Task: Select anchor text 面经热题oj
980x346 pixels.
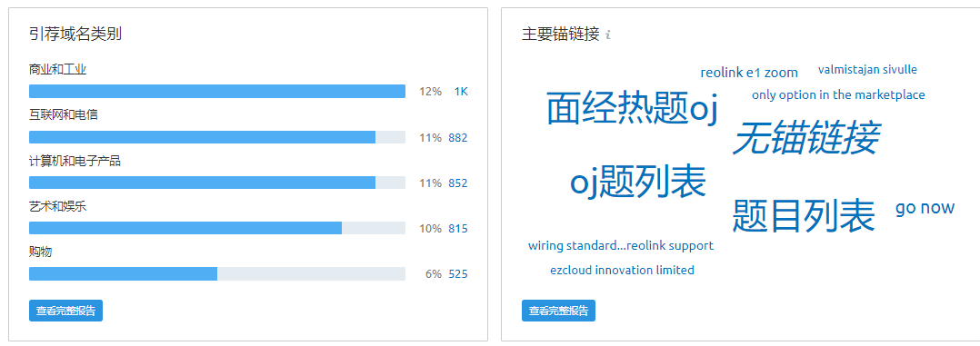Action: 632,108
